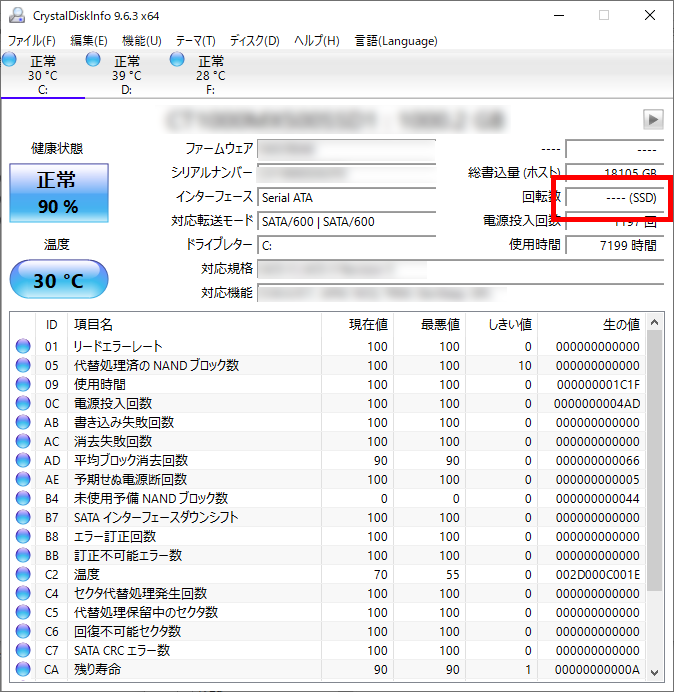Click the 現在値 column header

[358, 324]
